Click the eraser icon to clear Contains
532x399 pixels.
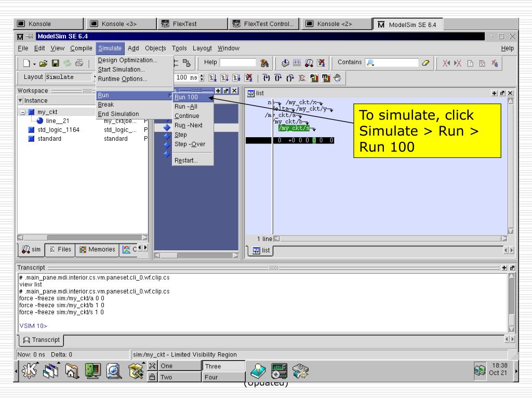pos(425,63)
